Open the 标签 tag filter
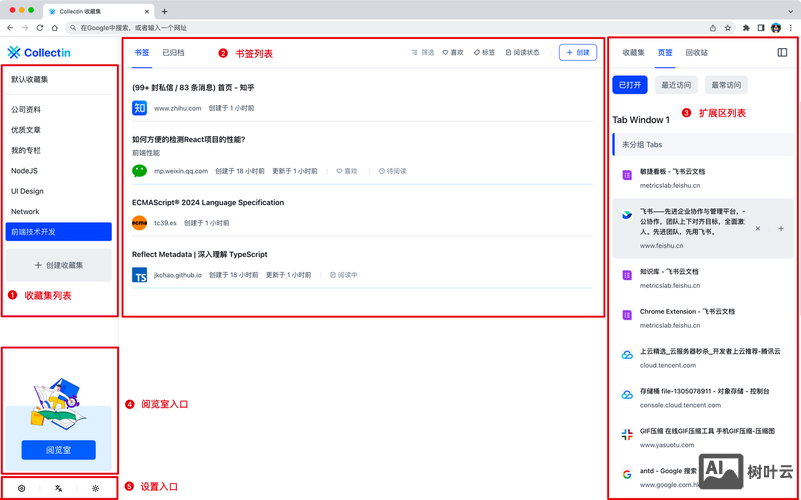The width and height of the screenshot is (801, 500). pyautogui.click(x=484, y=53)
